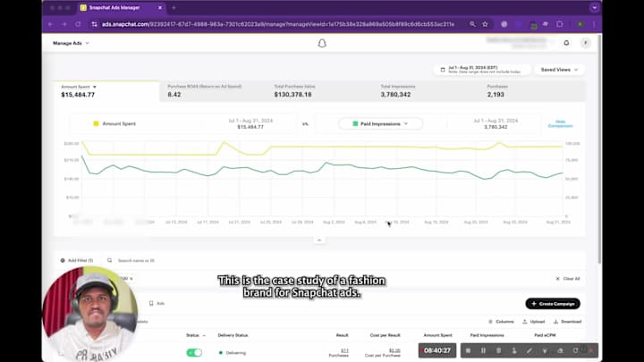Select the Amount Spent summary tab
Screen dimensions: 644x362
tap(106, 90)
